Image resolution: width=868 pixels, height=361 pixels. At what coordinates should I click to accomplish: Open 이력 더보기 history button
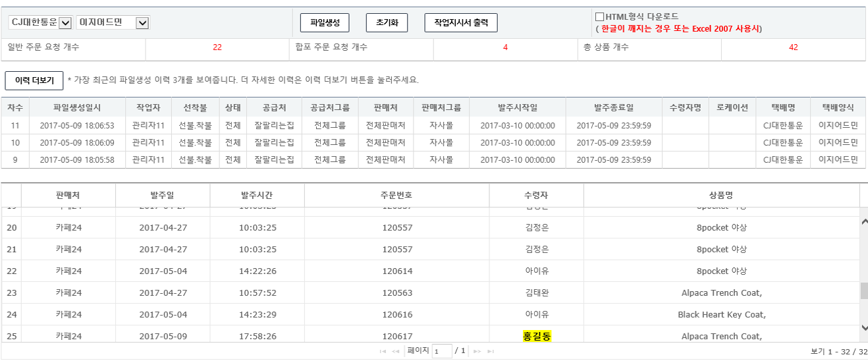(x=34, y=80)
